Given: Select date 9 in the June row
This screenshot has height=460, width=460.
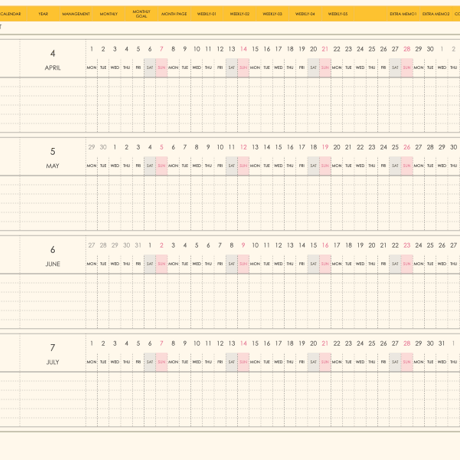Looking at the screenshot, I should 243,245.
